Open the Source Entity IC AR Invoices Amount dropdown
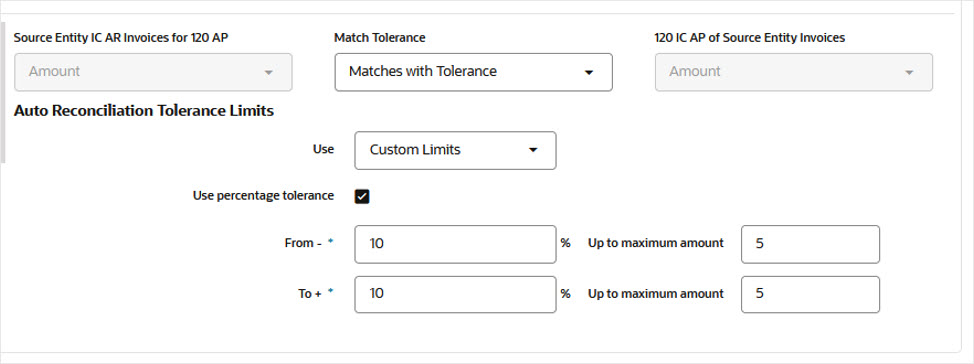Screen dimensions: 974x364 click(x=153, y=72)
